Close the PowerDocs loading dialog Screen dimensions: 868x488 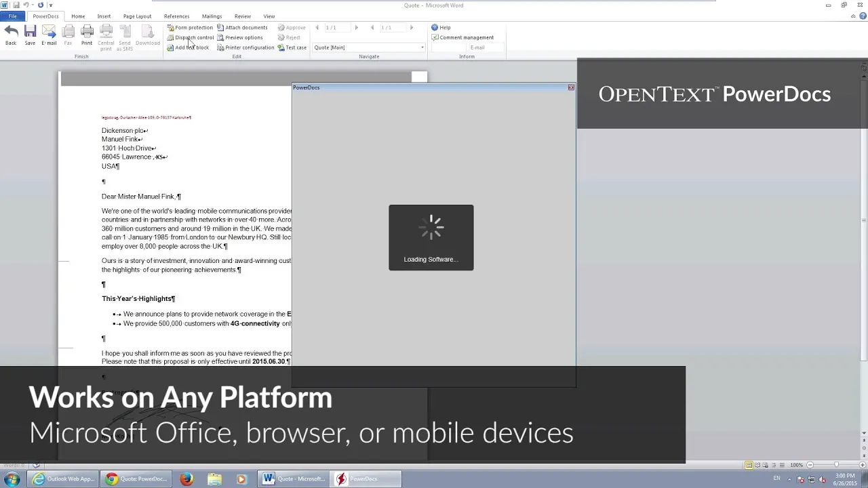[571, 87]
